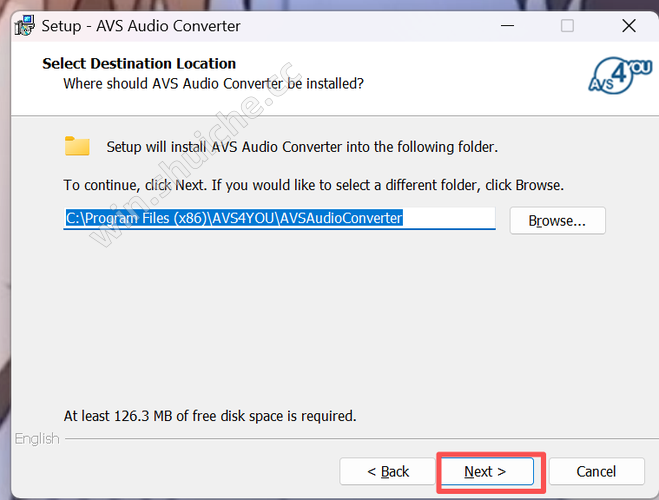This screenshot has width=659, height=500.
Task: Click the 126.3 MB disk space notice
Action: (x=210, y=415)
